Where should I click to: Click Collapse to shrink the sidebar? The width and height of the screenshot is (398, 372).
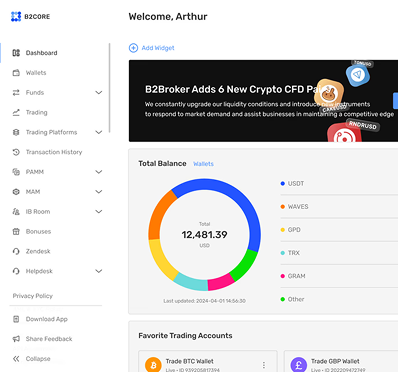pos(38,359)
